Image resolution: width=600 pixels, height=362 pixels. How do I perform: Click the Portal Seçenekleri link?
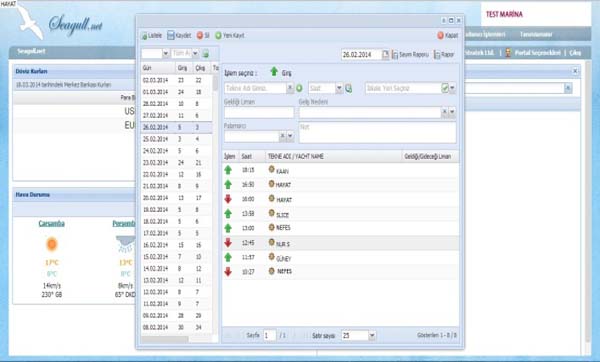537,53
